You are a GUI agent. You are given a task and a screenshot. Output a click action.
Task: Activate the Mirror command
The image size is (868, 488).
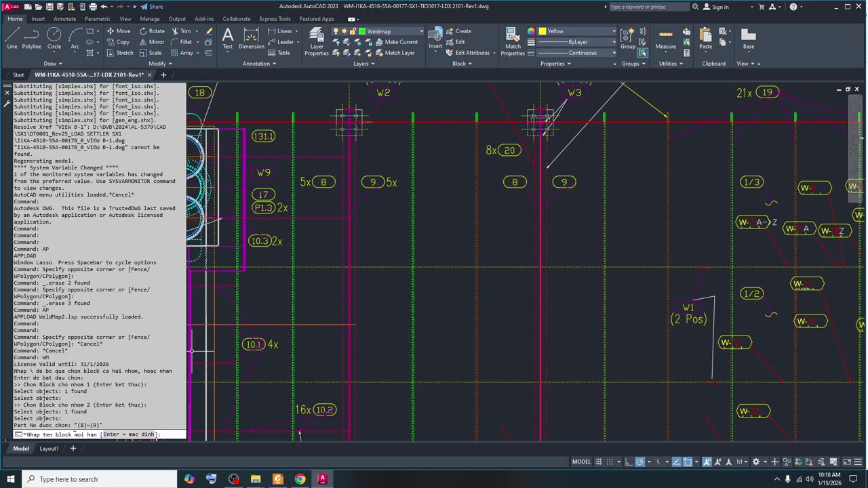(x=151, y=42)
